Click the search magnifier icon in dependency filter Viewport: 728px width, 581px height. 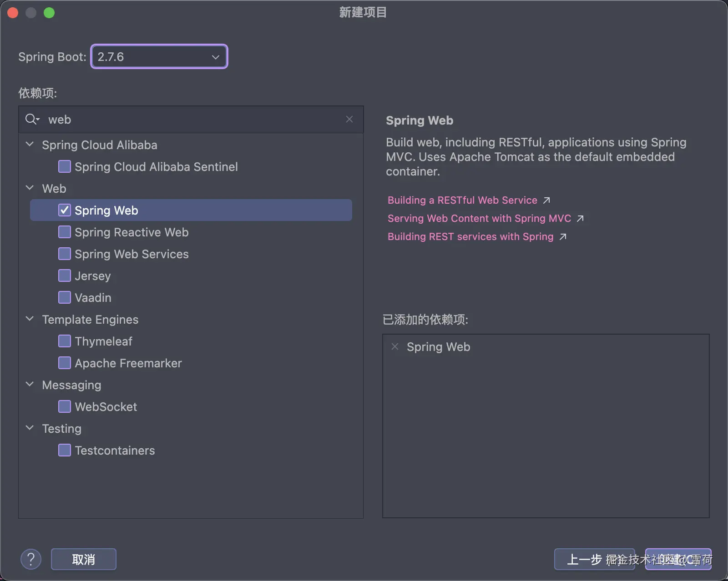(32, 119)
